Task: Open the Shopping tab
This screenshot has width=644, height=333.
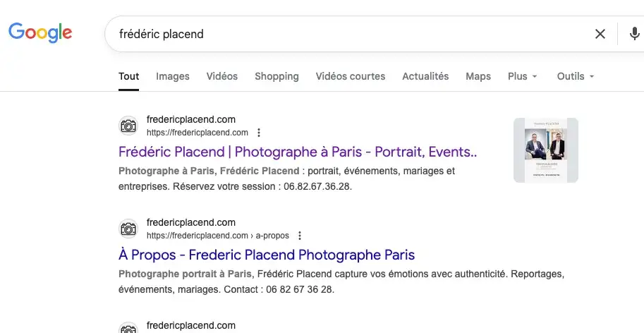Action: pos(277,76)
